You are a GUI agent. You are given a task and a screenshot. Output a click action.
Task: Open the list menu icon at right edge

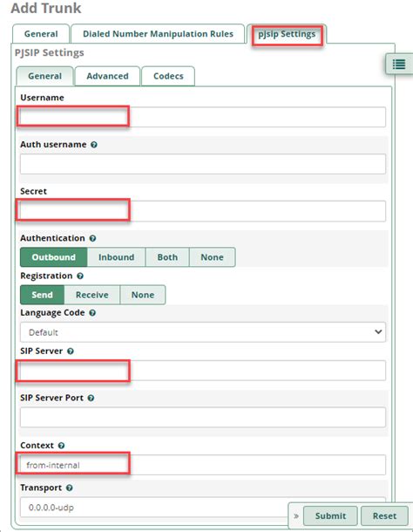click(x=399, y=65)
